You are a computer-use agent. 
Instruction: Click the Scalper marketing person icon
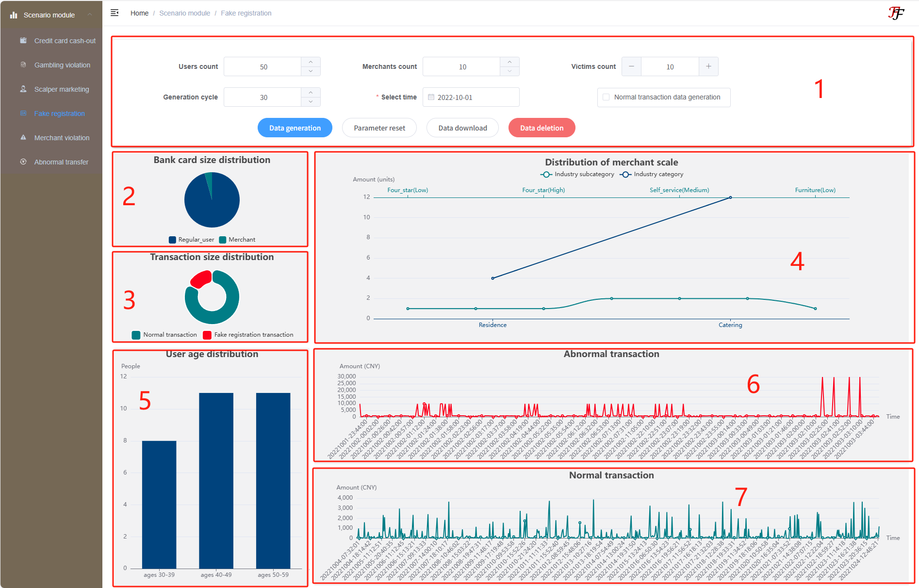(x=23, y=89)
